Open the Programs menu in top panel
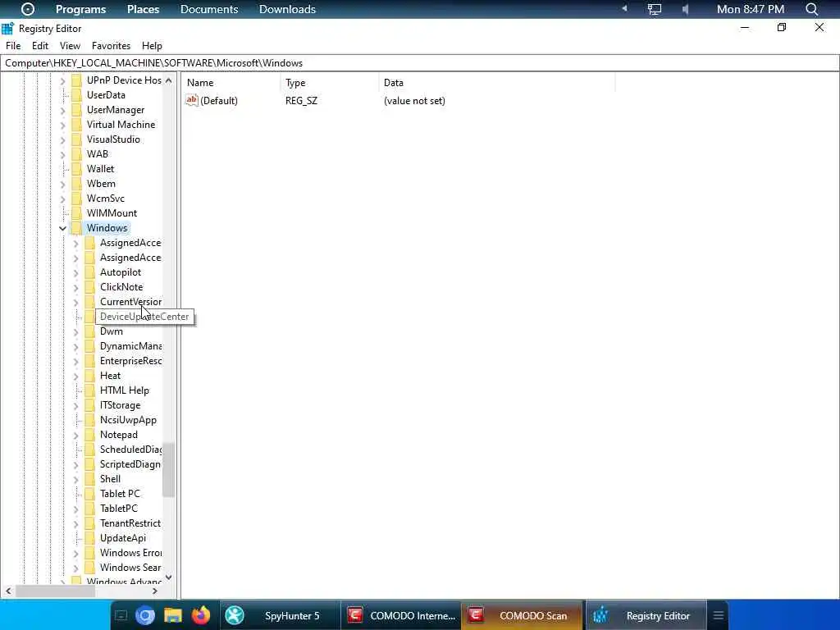This screenshot has width=840, height=630. [x=81, y=9]
